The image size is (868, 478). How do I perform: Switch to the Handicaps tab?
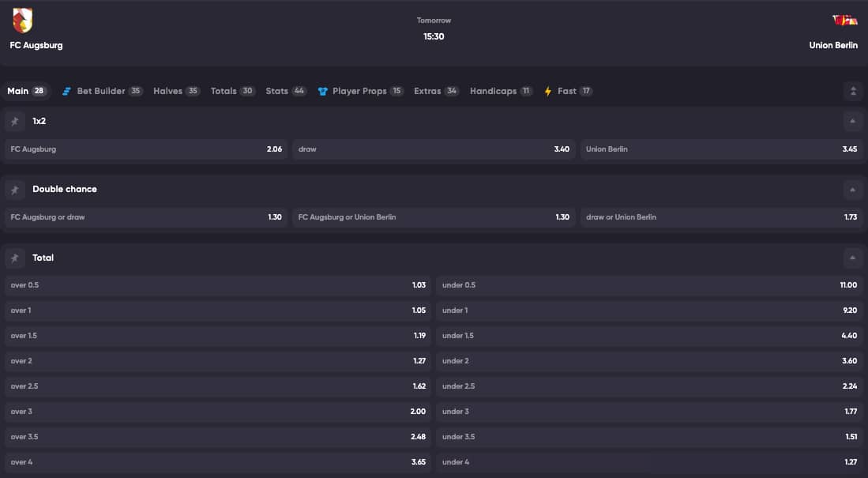(501, 91)
